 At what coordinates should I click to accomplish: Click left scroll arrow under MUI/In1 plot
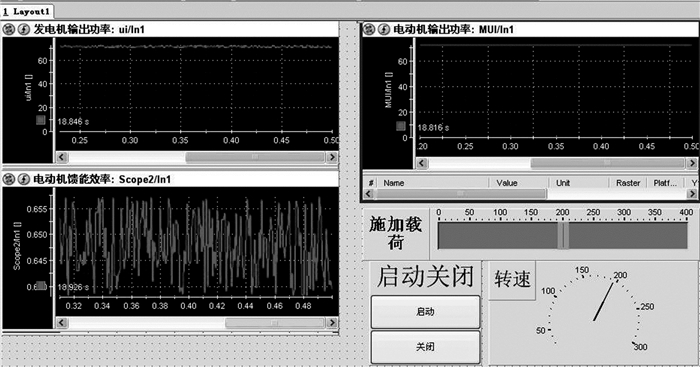pyautogui.click(x=422, y=163)
